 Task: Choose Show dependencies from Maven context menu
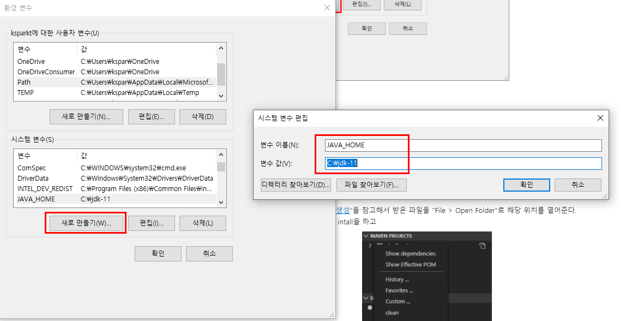coord(410,254)
